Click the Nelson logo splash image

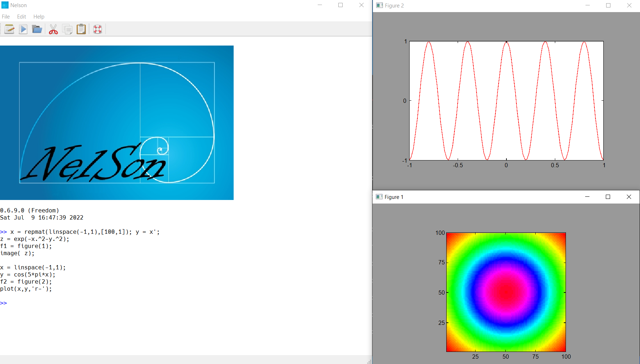tap(117, 123)
